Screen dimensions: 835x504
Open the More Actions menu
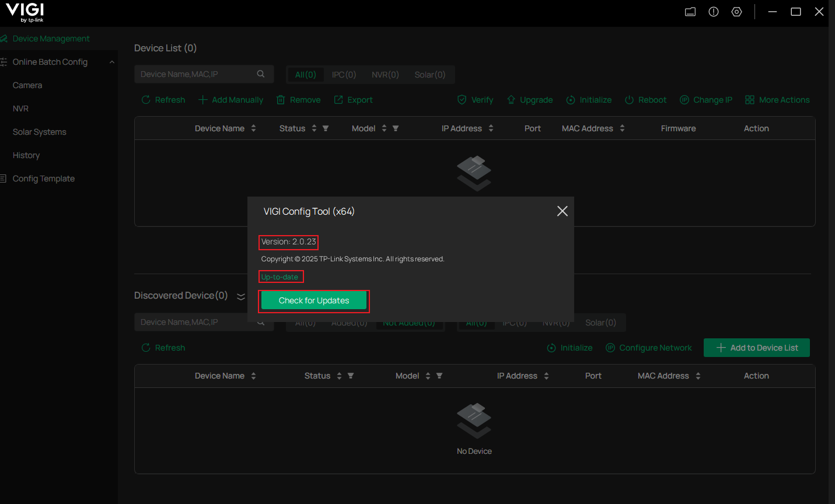[777, 100]
